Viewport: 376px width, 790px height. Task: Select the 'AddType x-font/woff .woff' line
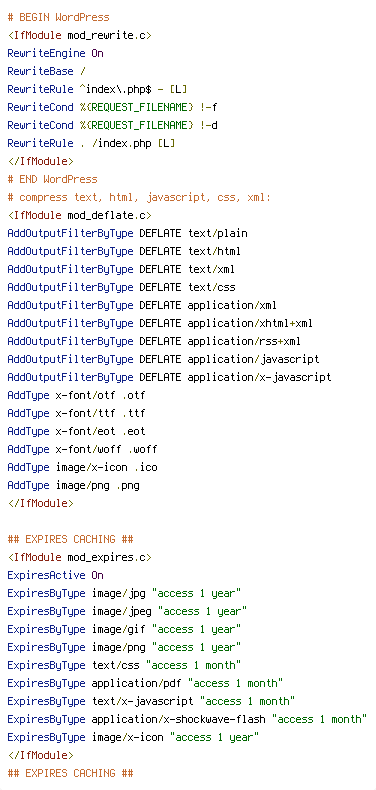click(x=83, y=450)
